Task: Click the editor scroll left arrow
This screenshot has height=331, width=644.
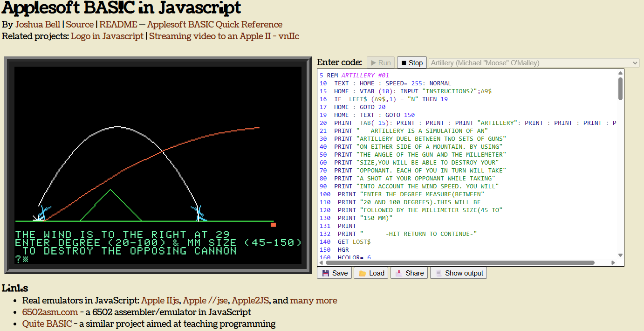Action: (x=321, y=262)
